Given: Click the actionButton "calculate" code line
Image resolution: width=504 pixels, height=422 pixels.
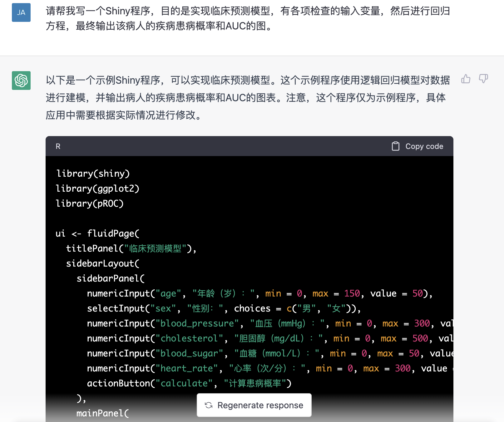Looking at the screenshot, I should pyautogui.click(x=189, y=383).
